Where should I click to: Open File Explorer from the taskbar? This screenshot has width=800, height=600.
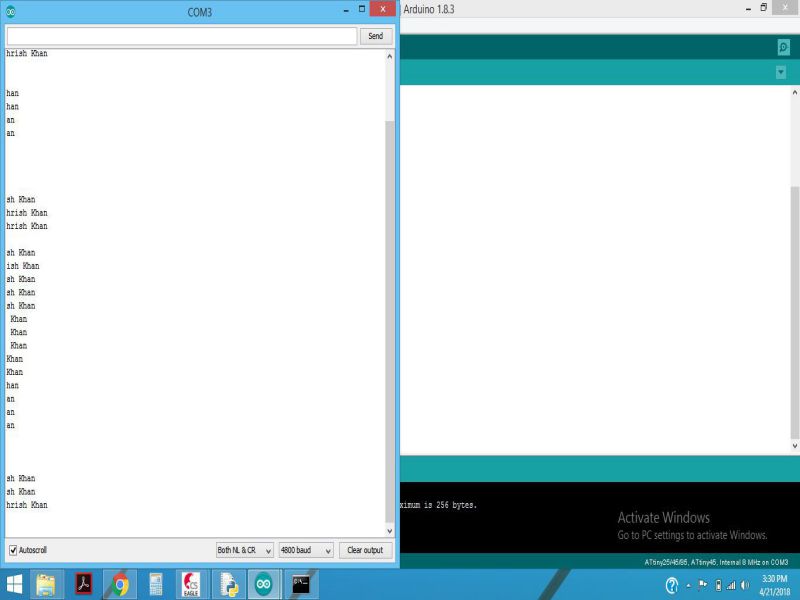click(46, 584)
